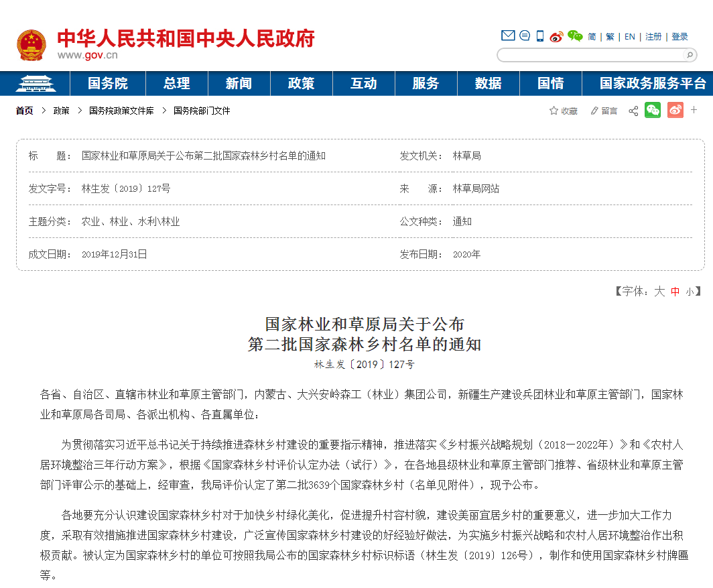This screenshot has width=713, height=588.
Task: Open the 新闻 menu
Action: [x=239, y=83]
